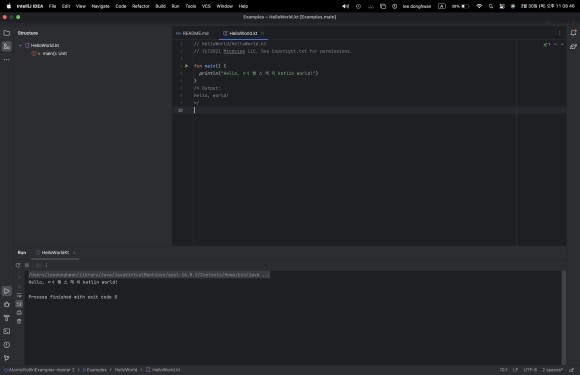Open the More tool windows ellipsis
The width and height of the screenshot is (580, 375).
click(x=7, y=60)
